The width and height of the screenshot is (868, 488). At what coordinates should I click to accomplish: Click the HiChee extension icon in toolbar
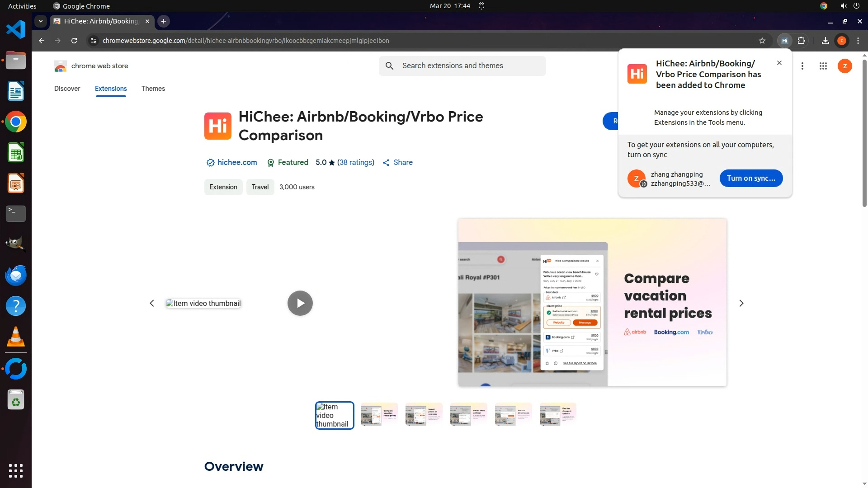(785, 41)
